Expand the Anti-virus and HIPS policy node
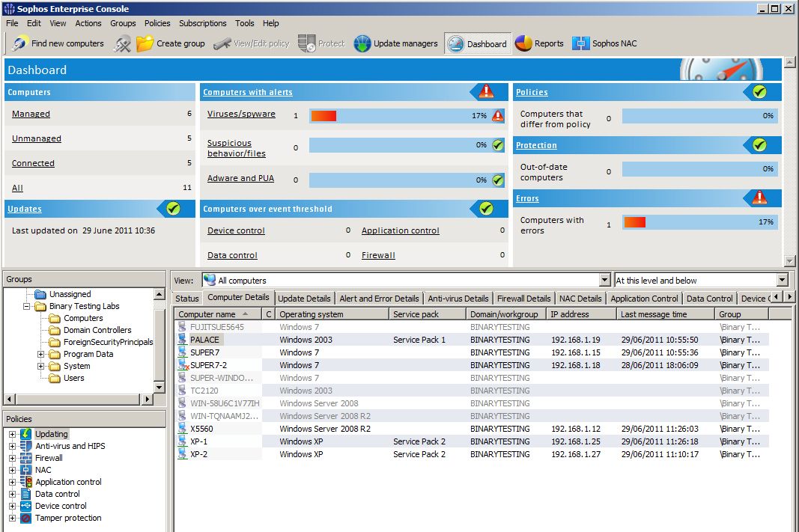This screenshot has height=532, width=799. 12,447
